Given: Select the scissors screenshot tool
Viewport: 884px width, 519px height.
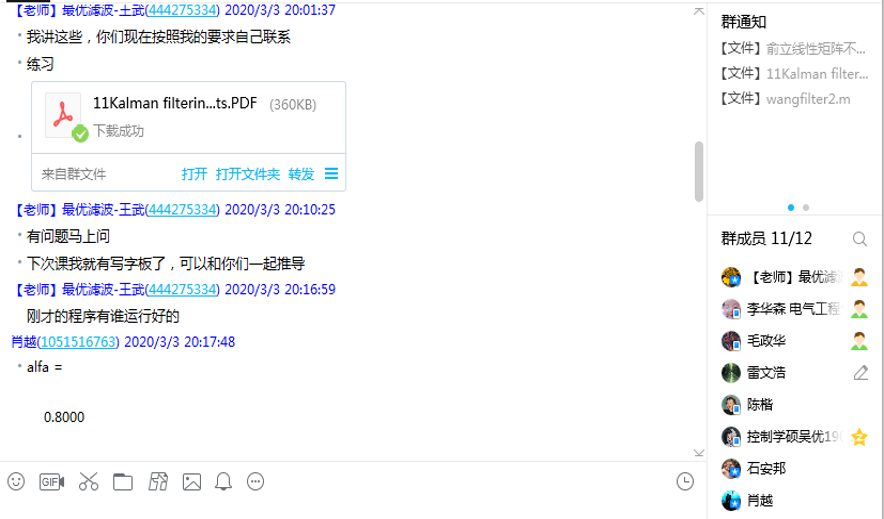Looking at the screenshot, I should click(x=88, y=481).
